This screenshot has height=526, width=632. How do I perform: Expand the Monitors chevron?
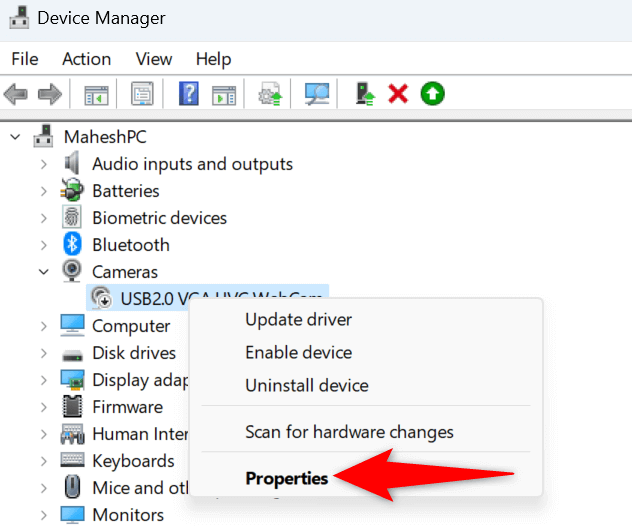[44, 515]
